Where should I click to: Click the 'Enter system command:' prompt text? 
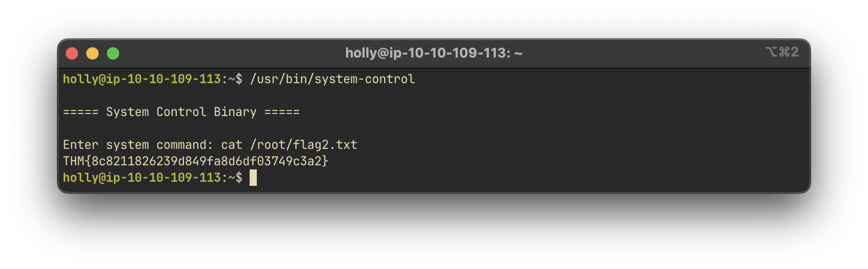click(138, 145)
